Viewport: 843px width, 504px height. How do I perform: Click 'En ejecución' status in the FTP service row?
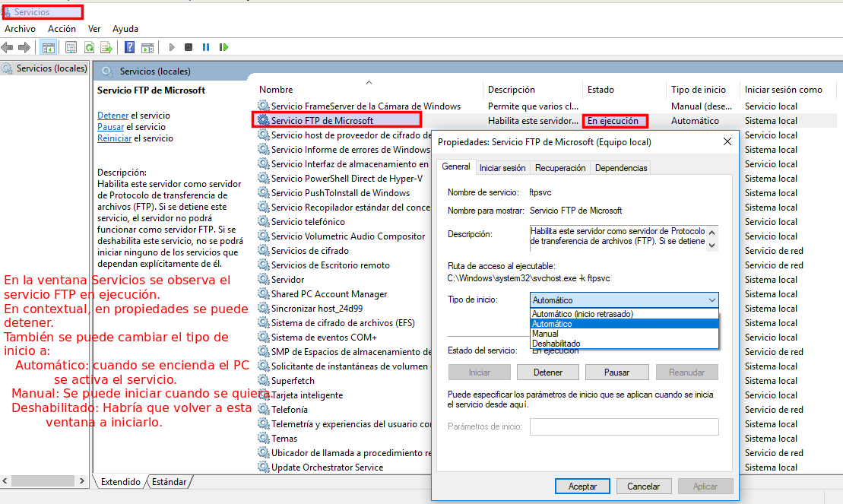coord(613,120)
